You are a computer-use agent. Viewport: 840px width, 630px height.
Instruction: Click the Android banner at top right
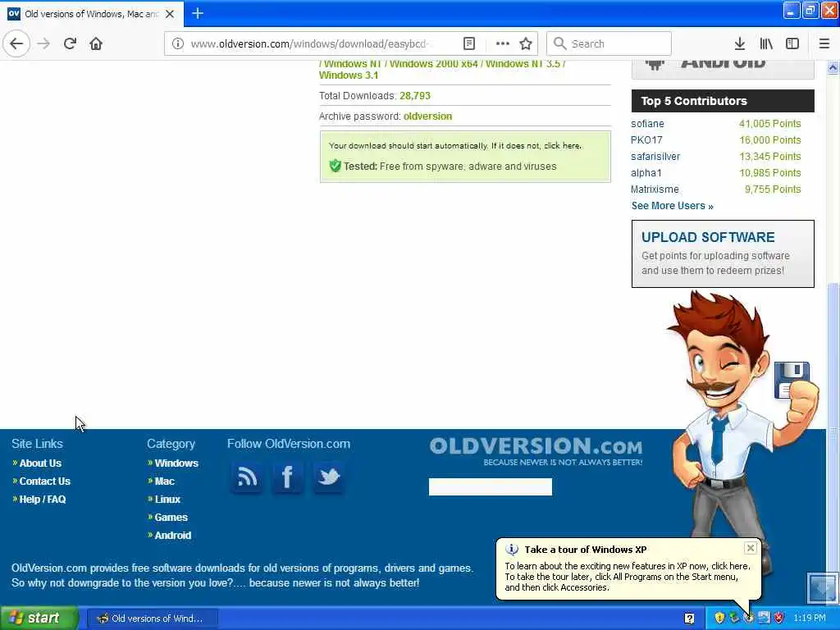[x=723, y=69]
